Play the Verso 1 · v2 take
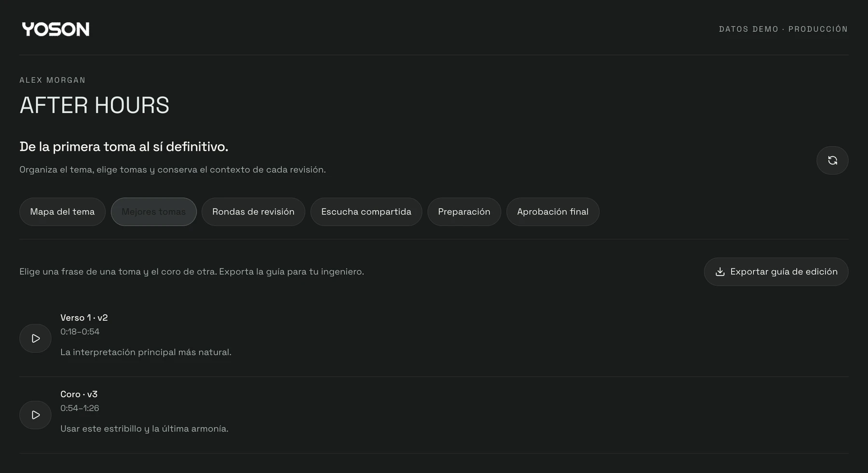This screenshot has height=473, width=868. (35, 338)
